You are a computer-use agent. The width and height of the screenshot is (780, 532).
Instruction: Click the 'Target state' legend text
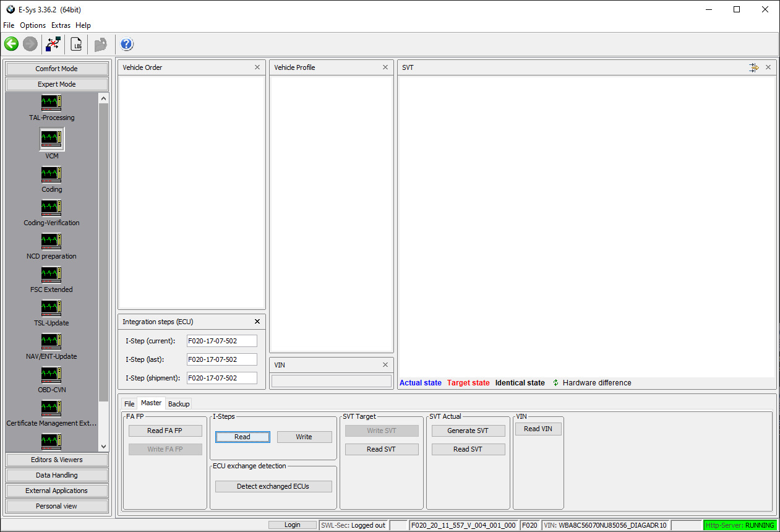[468, 383]
